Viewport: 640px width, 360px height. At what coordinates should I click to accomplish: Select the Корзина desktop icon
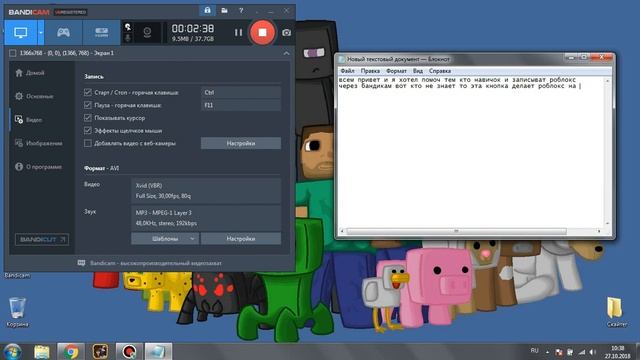(17, 312)
